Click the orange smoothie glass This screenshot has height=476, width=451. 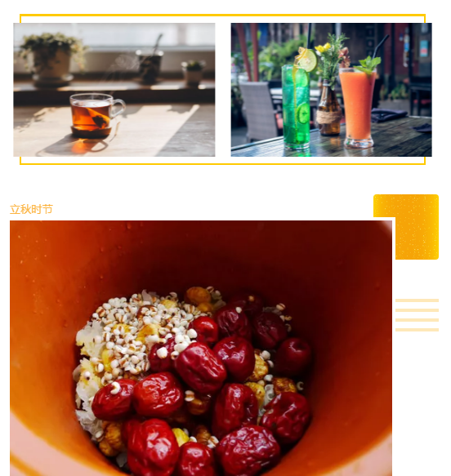[x=358, y=108]
